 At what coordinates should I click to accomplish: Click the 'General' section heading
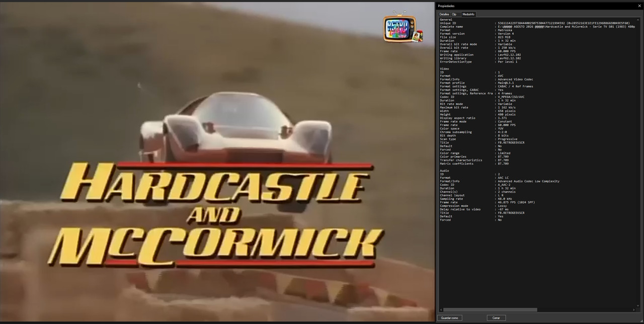[x=446, y=20]
